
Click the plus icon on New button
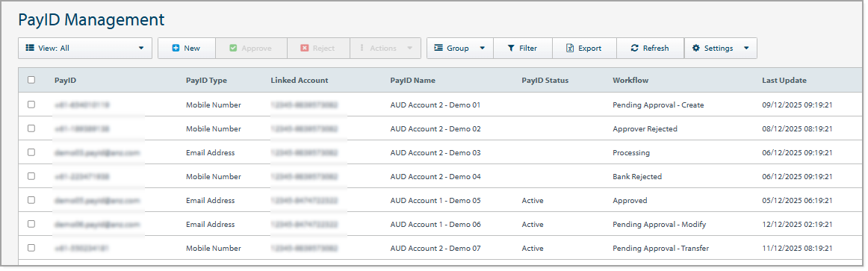coord(176,48)
